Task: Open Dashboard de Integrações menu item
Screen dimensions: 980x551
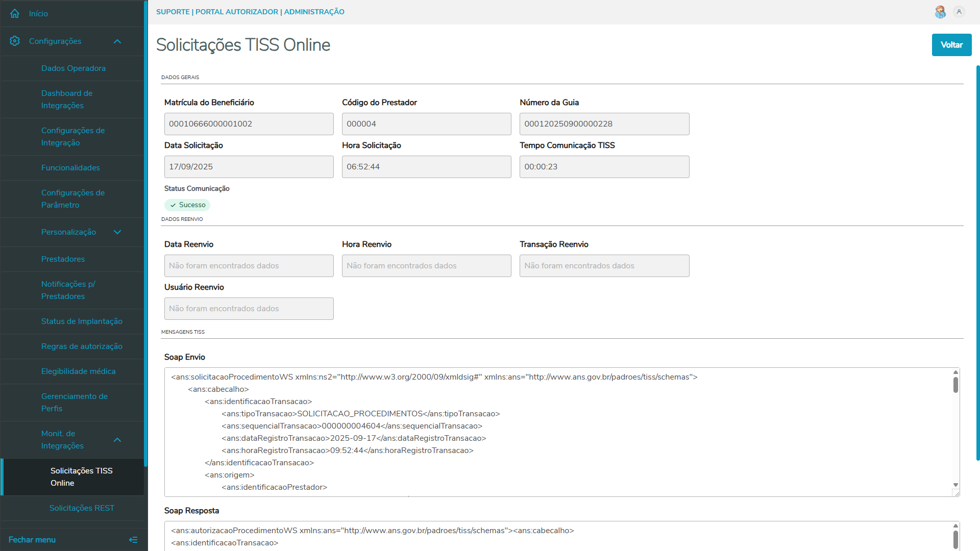Action: click(67, 99)
